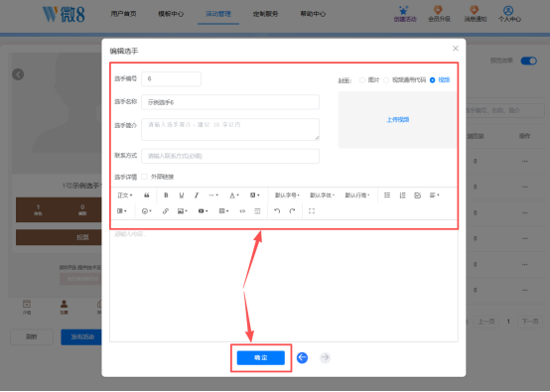
Task: Toggle underline formatting in the editor
Action: click(x=182, y=196)
